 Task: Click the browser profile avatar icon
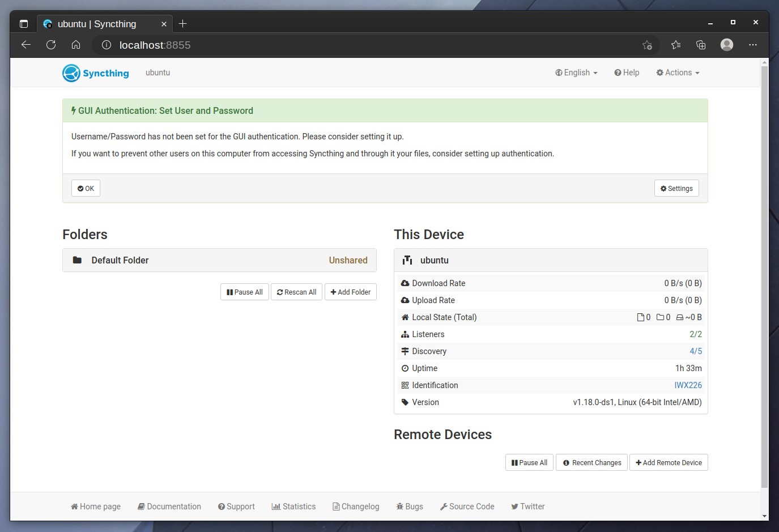pyautogui.click(x=727, y=45)
